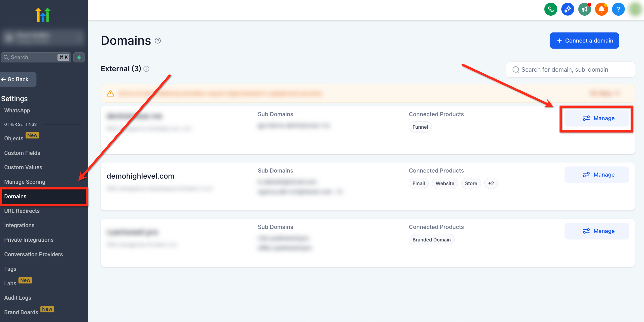Viewport: 644px width, 322px height.
Task: Click the Search for domain, sub-domain field
Action: click(x=570, y=70)
